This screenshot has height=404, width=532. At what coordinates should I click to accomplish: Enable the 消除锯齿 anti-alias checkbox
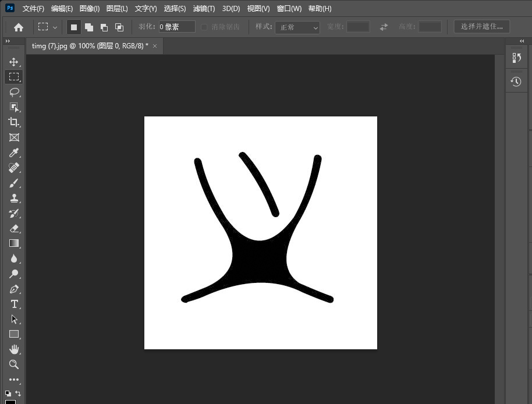pyautogui.click(x=204, y=26)
